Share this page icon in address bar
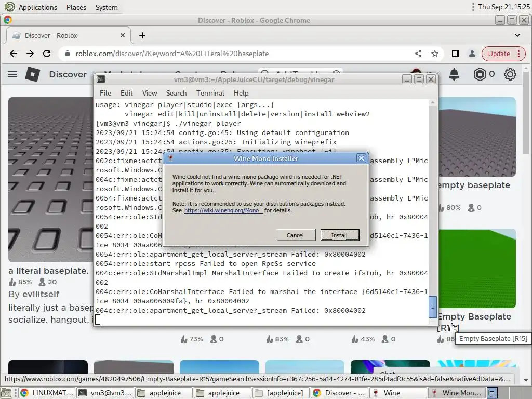This screenshot has width=532, height=399. click(418, 54)
